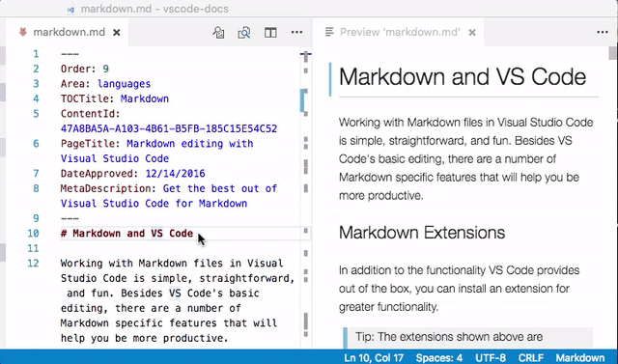Viewport: 618px width, 364px height.
Task: Place cursor on 'Order: 9' line
Action: [85, 69]
